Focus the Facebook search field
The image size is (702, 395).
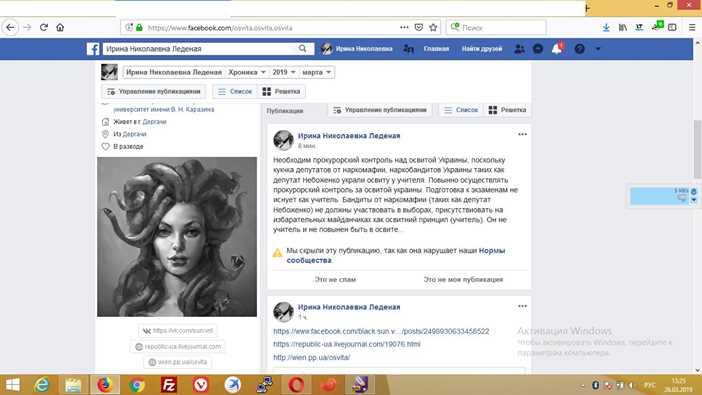tap(201, 49)
